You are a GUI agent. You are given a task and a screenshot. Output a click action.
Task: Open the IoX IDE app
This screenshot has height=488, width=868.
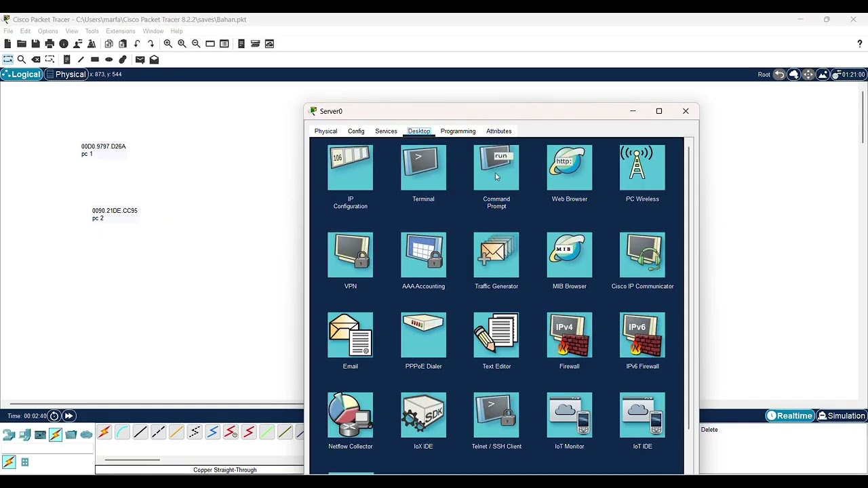click(423, 415)
